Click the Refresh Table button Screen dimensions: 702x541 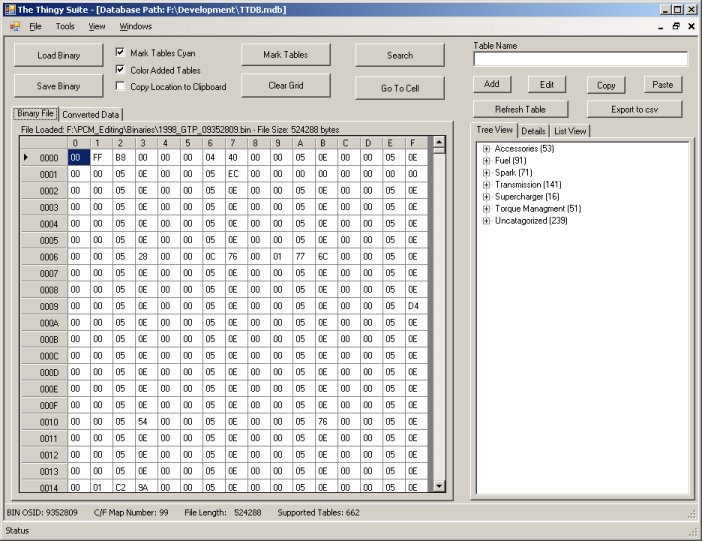(520, 109)
